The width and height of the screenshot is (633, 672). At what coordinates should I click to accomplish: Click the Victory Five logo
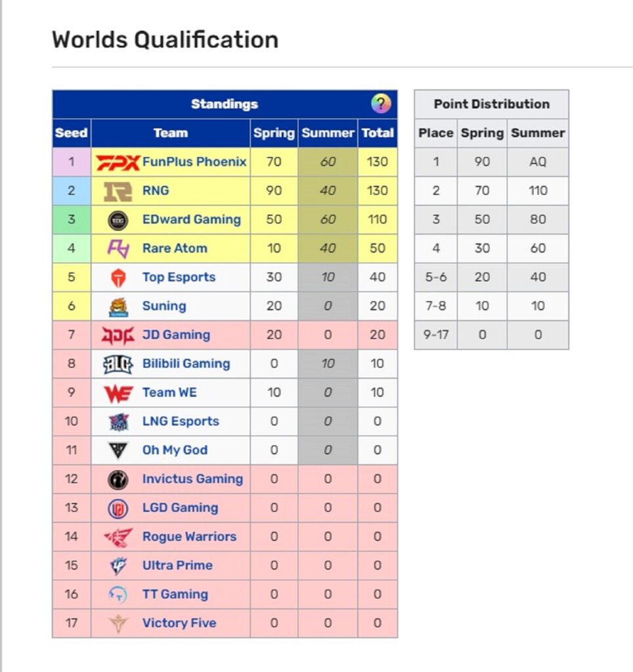pyautogui.click(x=118, y=623)
